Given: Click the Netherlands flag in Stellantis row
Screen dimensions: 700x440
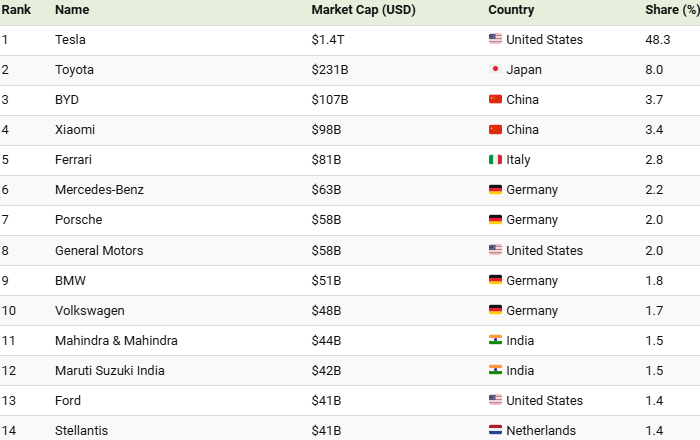Looking at the screenshot, I should point(495,430).
